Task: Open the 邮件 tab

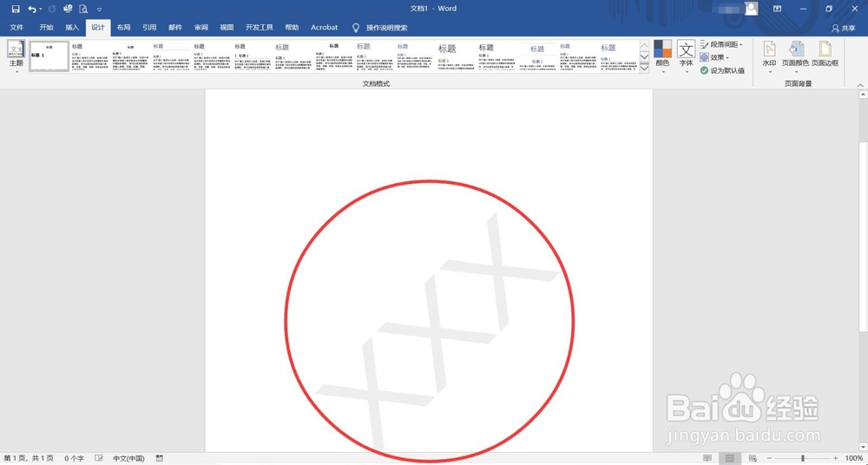Action: [x=175, y=27]
